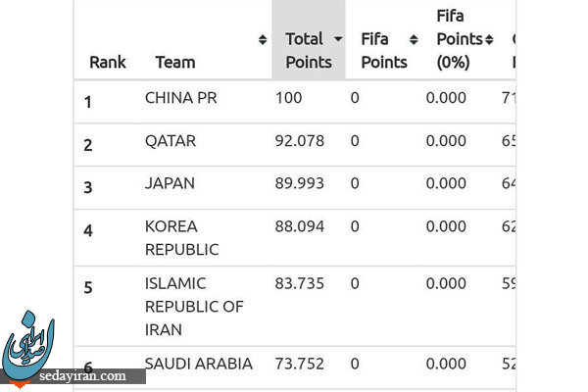This screenshot has width=588, height=392.
Task: Click the total points value 100
Action: (x=289, y=98)
